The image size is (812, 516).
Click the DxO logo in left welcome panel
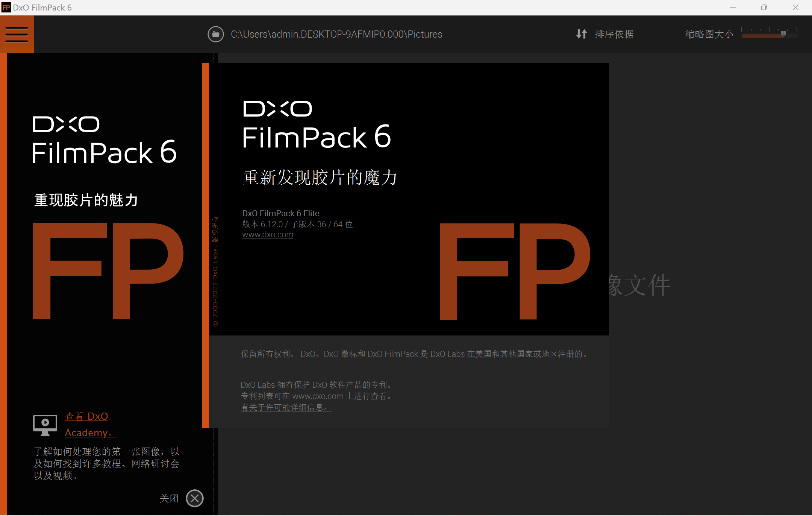pos(66,124)
